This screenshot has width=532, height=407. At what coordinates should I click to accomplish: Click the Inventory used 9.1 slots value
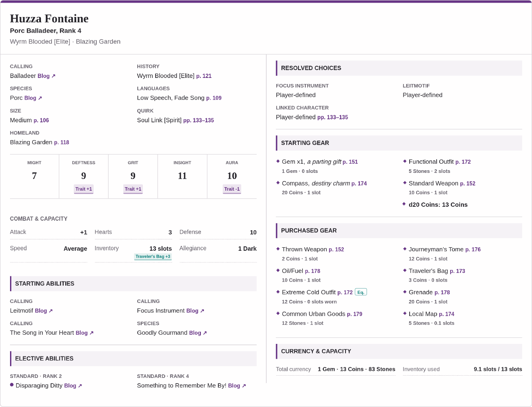tap(498, 369)
